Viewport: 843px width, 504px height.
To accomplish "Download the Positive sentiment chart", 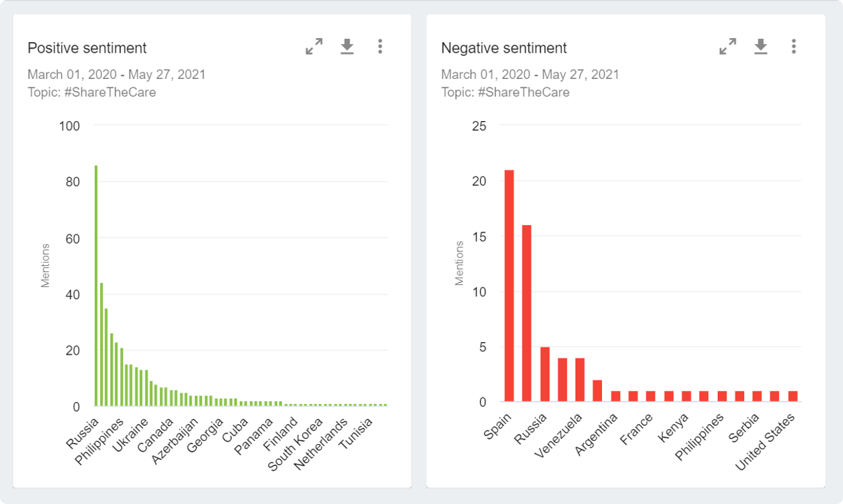I will tap(347, 46).
